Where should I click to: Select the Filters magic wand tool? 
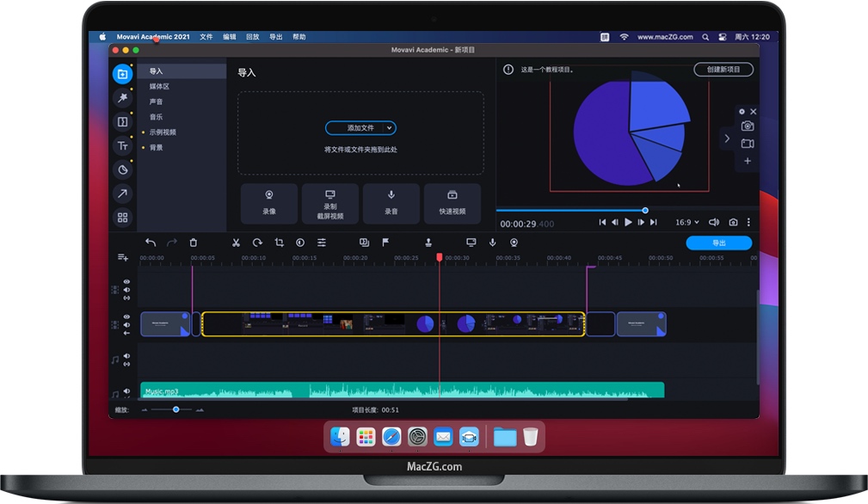pos(122,97)
